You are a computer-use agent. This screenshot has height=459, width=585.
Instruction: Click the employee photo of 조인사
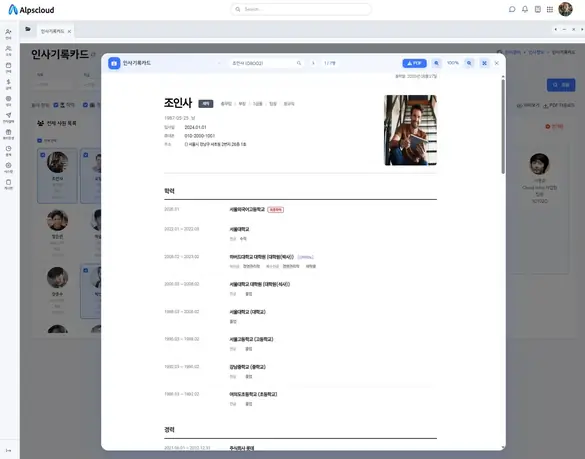(410, 130)
